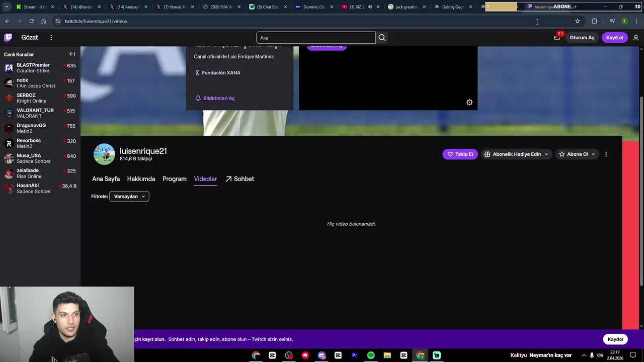Open HasanAbi channel in sidebar
This screenshot has width=644, height=362.
coord(40,189)
